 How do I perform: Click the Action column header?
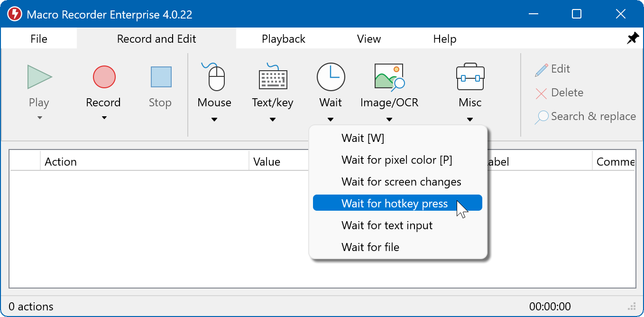pos(61,162)
